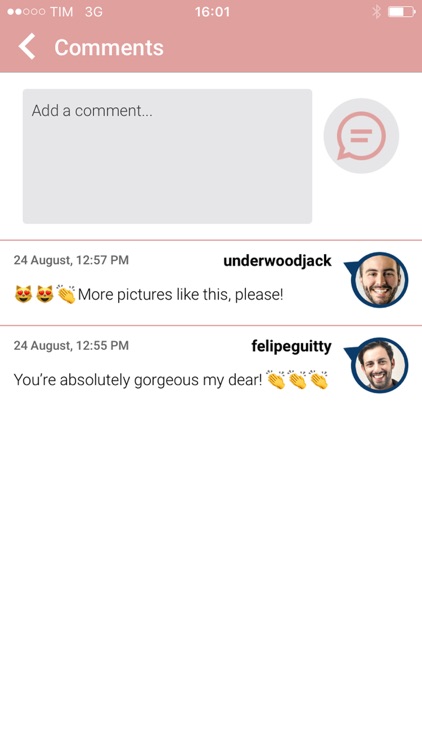This screenshot has width=422, height=750.
Task: Select the 24 August, 12:55 PM timestamp
Action: (x=71, y=345)
